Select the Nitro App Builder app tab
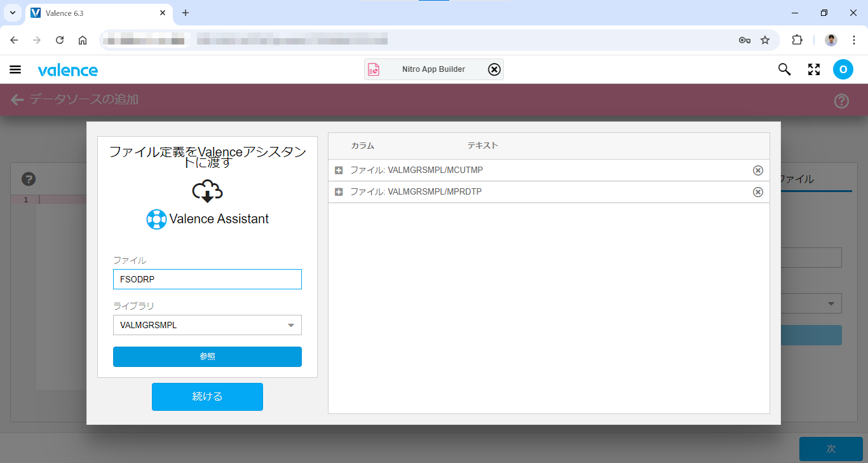The height and width of the screenshot is (463, 868). point(433,69)
